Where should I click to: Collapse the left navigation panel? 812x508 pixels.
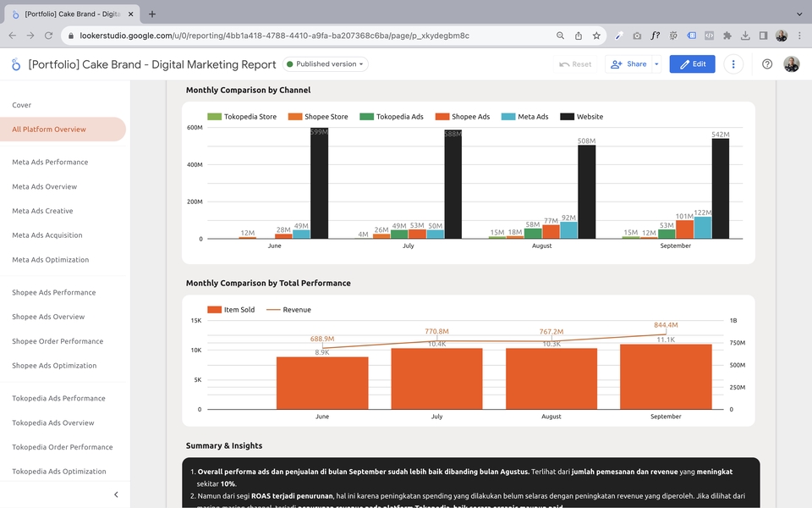click(x=116, y=494)
